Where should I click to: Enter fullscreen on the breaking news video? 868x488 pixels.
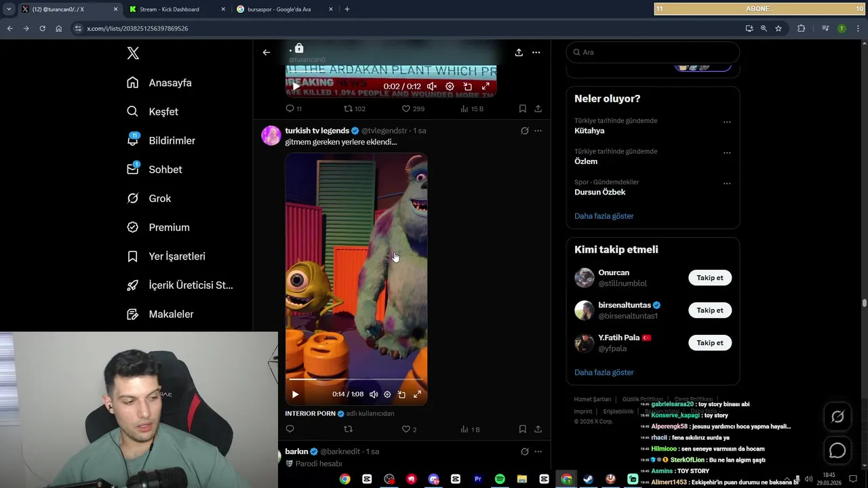coord(486,86)
